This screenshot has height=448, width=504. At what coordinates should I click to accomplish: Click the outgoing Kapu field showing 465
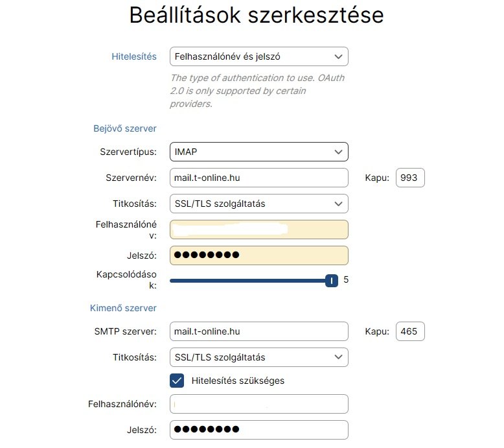(409, 332)
